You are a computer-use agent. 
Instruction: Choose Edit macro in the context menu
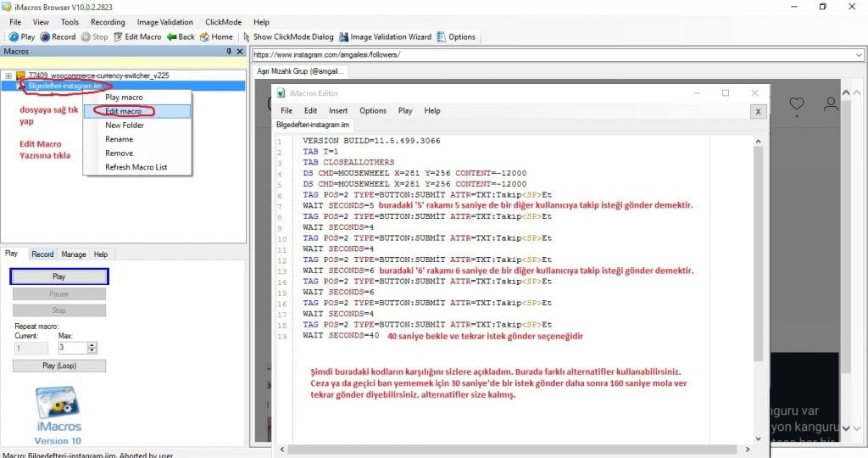click(x=137, y=111)
